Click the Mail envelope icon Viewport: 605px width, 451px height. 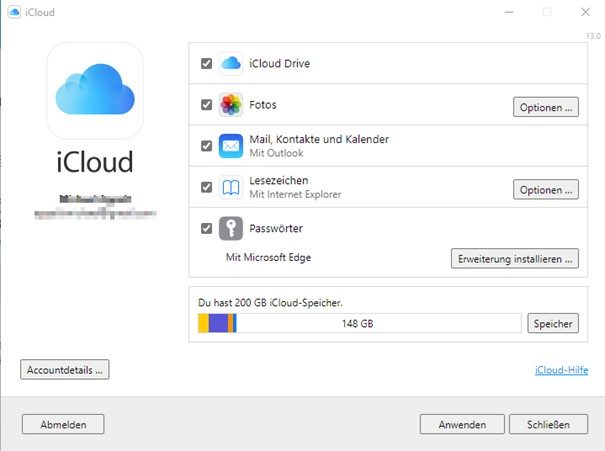click(x=231, y=146)
